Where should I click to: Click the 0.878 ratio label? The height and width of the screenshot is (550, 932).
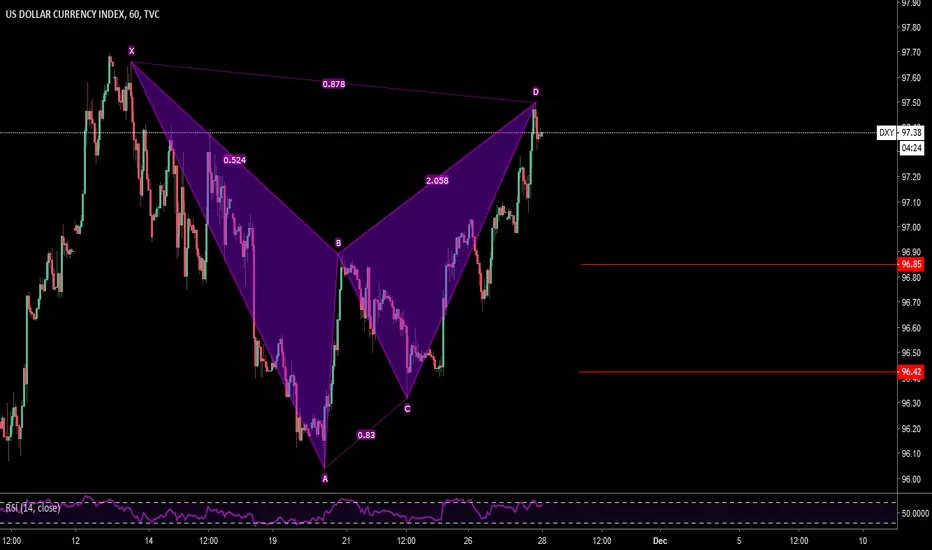[333, 84]
